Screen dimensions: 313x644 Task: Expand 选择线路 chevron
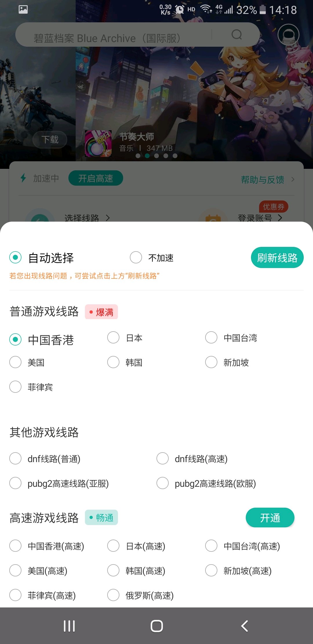108,218
